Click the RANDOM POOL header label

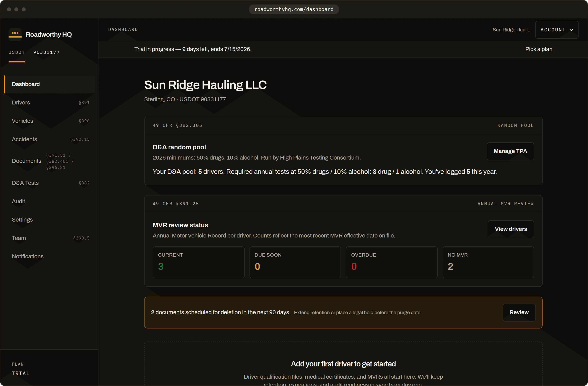(x=516, y=125)
